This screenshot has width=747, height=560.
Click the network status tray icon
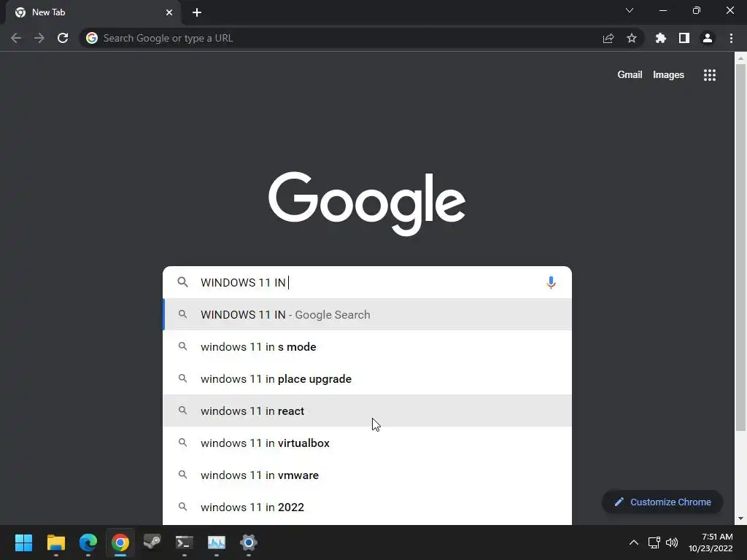(x=654, y=542)
